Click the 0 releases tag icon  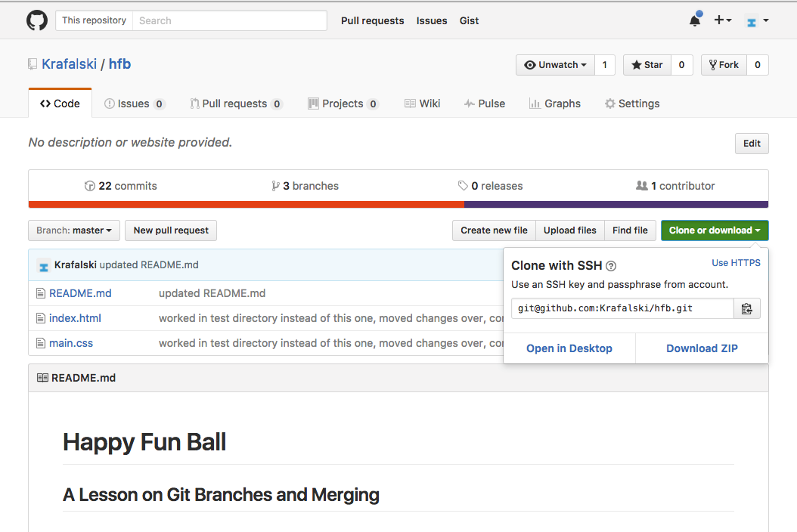463,185
